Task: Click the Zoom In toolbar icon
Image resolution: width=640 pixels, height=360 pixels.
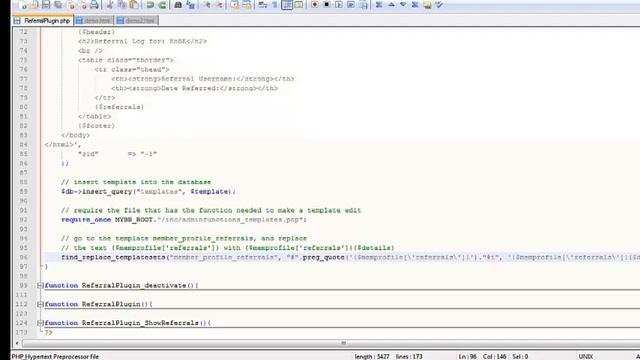Action: pos(207,5)
